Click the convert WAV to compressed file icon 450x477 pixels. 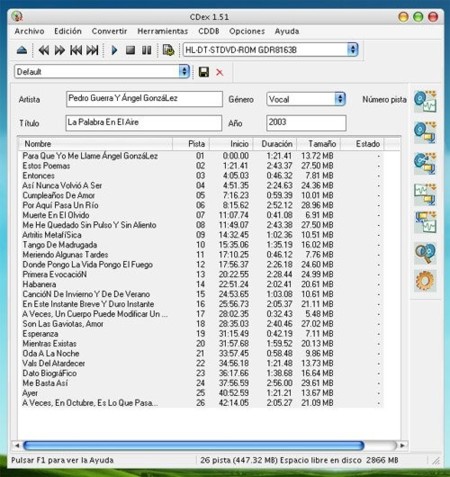[425, 195]
